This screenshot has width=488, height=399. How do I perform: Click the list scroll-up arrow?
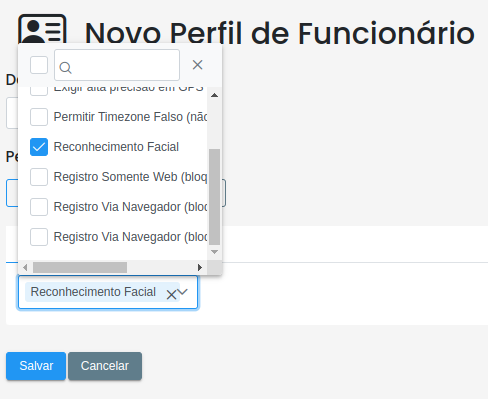pyautogui.click(x=215, y=95)
